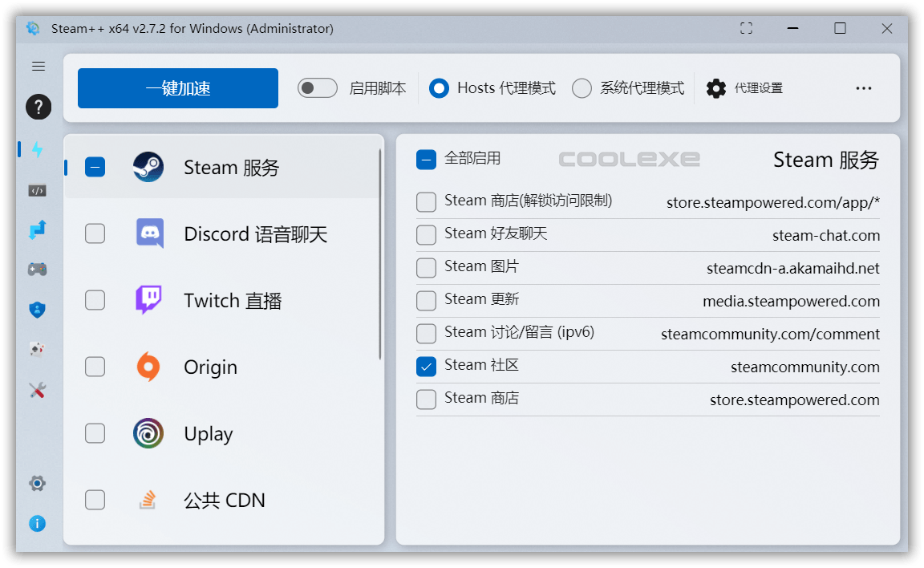Click the store.steampowered.com domain in last row

coord(794,400)
